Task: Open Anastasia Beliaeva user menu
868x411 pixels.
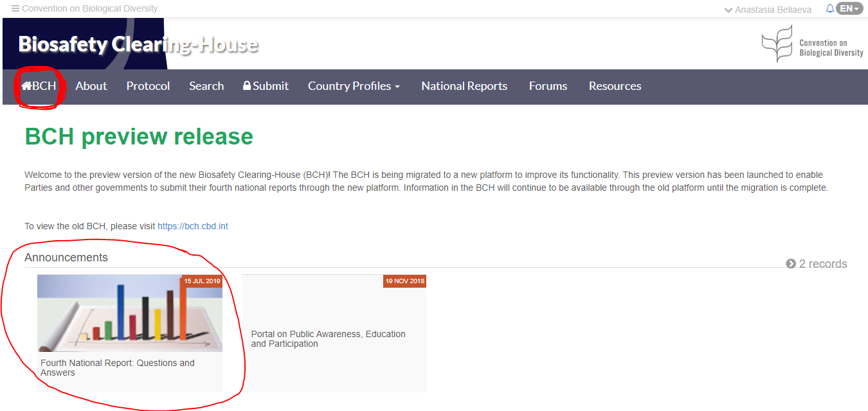Action: click(767, 10)
